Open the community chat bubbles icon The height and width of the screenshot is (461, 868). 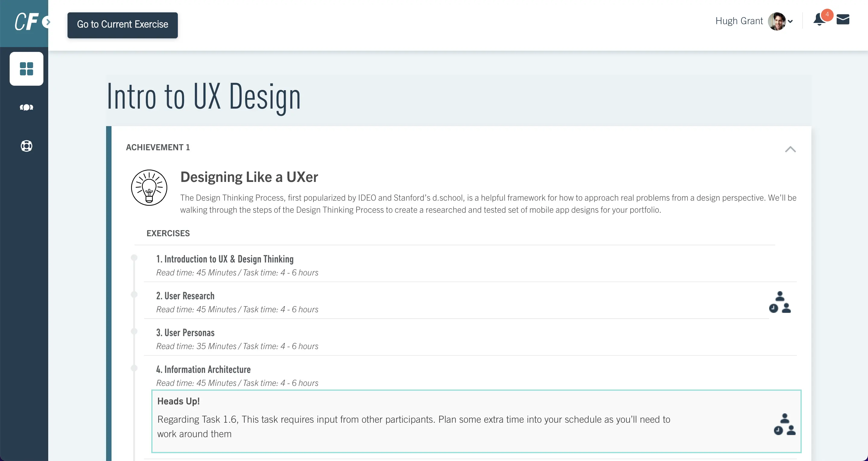(26, 108)
